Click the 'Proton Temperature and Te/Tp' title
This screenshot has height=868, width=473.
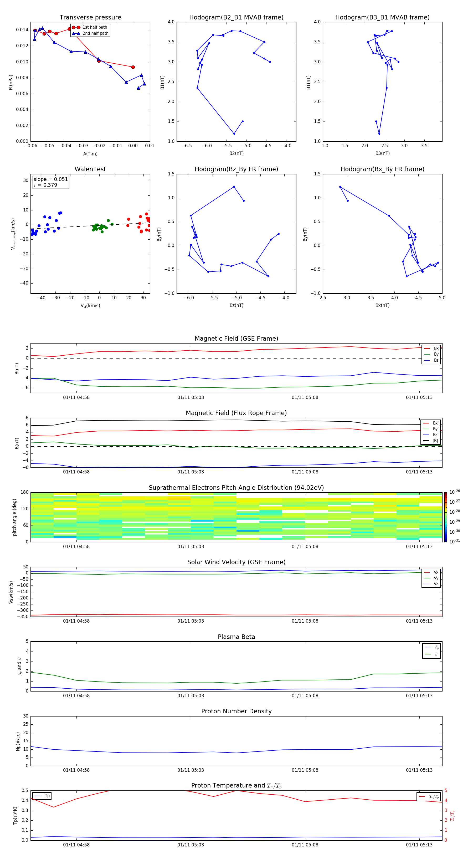pyautogui.click(x=236, y=786)
